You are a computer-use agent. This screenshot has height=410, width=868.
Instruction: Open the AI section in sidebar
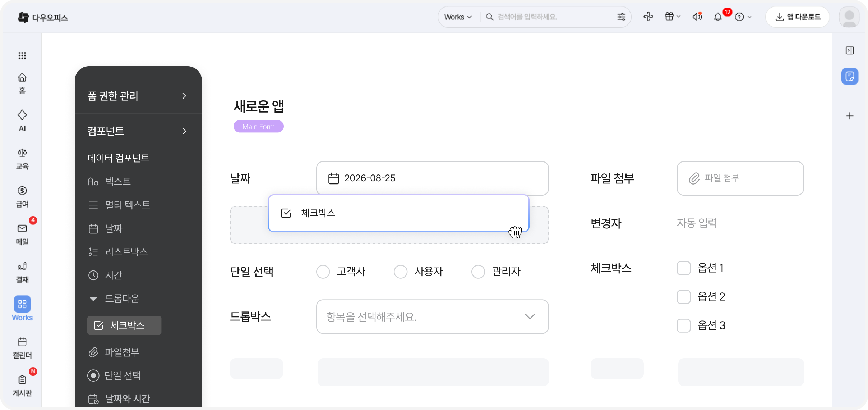(22, 121)
